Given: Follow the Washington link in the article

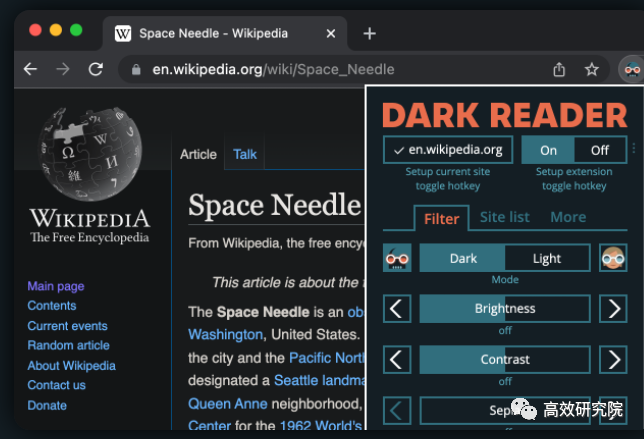Looking at the screenshot, I should (x=225, y=335).
